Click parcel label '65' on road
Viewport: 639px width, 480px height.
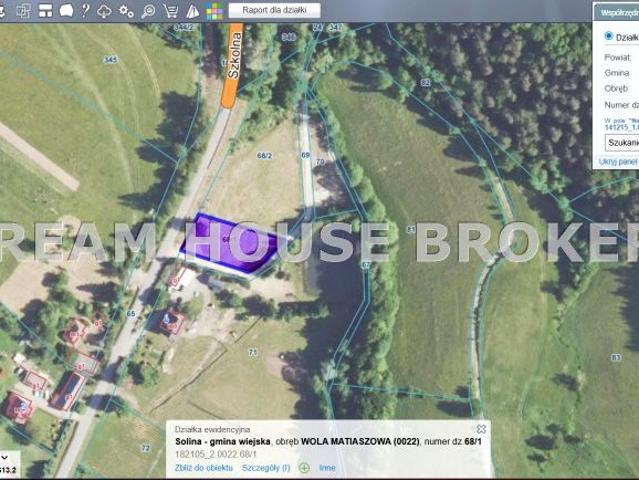[x=131, y=313]
